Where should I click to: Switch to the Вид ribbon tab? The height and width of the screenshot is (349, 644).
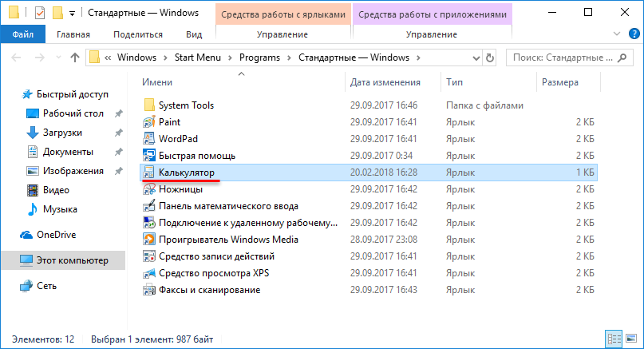click(194, 34)
